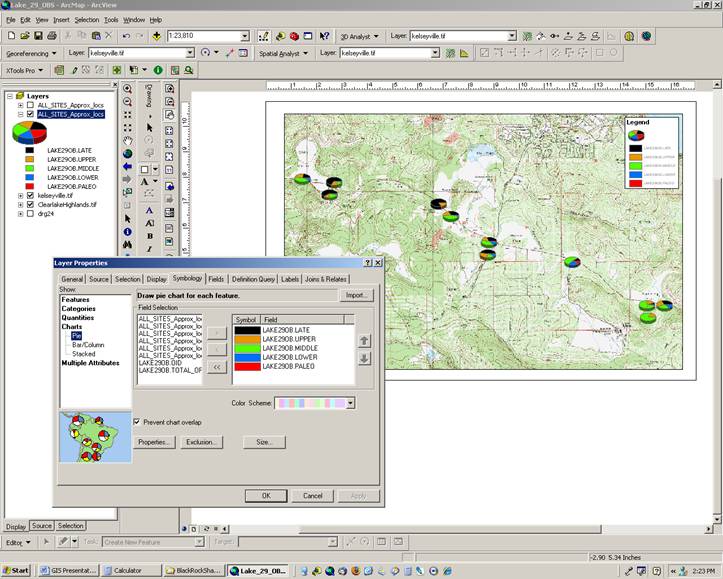Move selected field up arrow
The height and width of the screenshot is (579, 723).
click(364, 341)
